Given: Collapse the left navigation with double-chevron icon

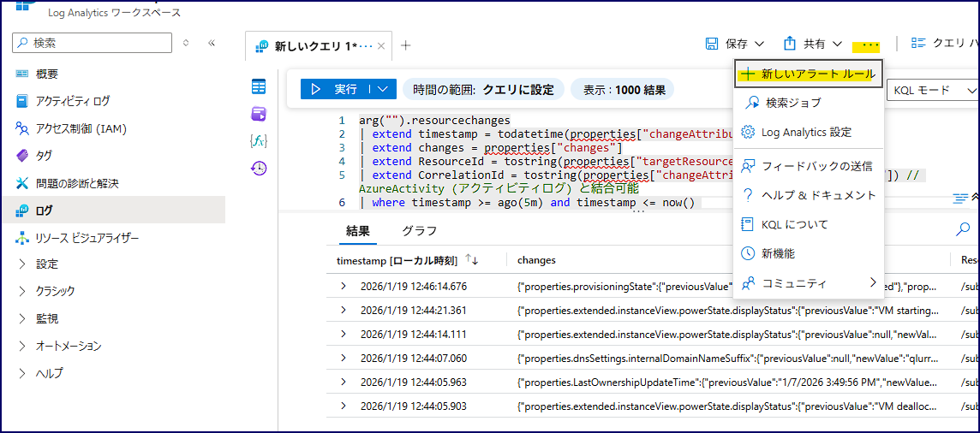Looking at the screenshot, I should pos(212,43).
